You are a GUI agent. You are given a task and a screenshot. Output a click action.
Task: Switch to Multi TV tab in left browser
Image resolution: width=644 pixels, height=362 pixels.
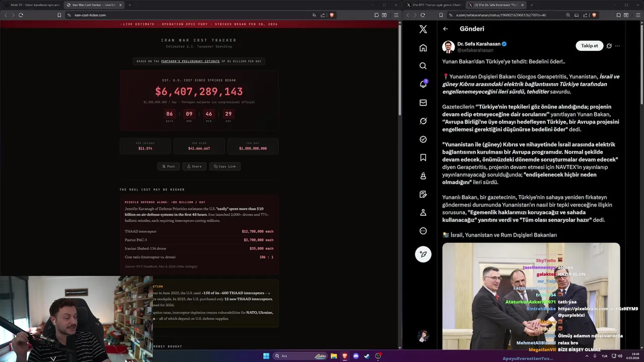32,5
